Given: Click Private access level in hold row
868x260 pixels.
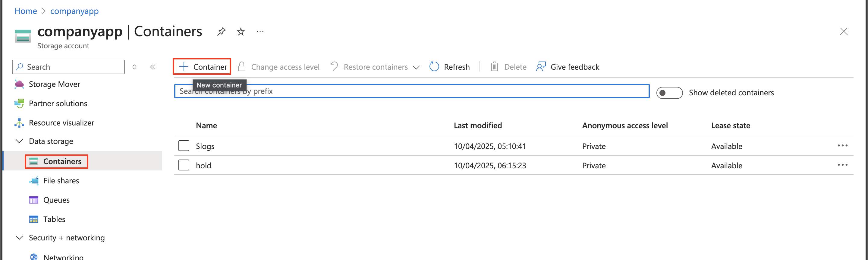Looking at the screenshot, I should (594, 165).
